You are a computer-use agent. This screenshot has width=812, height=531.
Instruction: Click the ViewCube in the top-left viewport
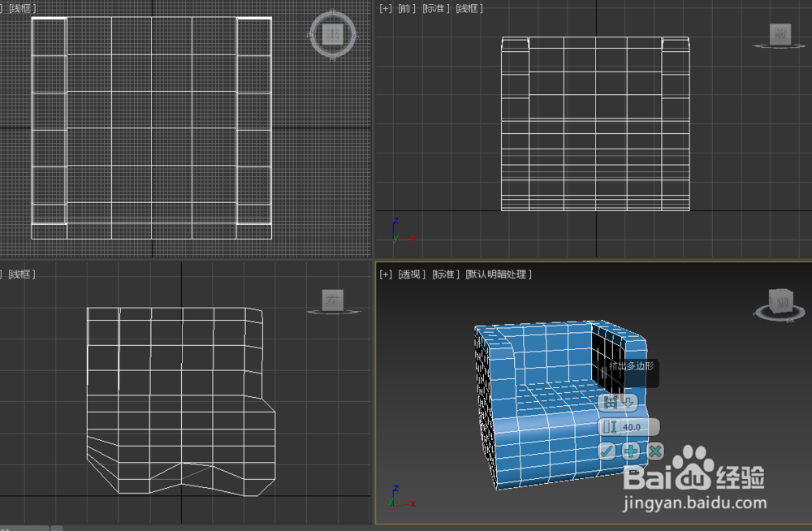tap(332, 34)
